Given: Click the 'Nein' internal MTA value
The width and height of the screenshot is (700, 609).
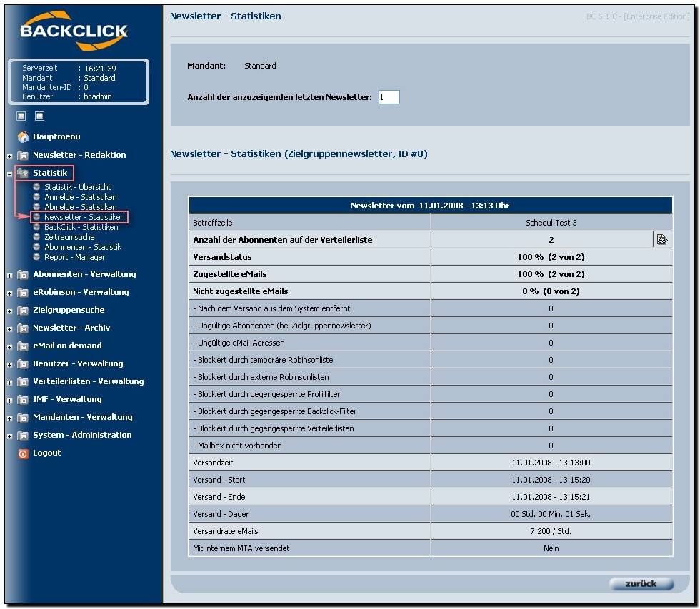Looking at the screenshot, I should tap(551, 548).
